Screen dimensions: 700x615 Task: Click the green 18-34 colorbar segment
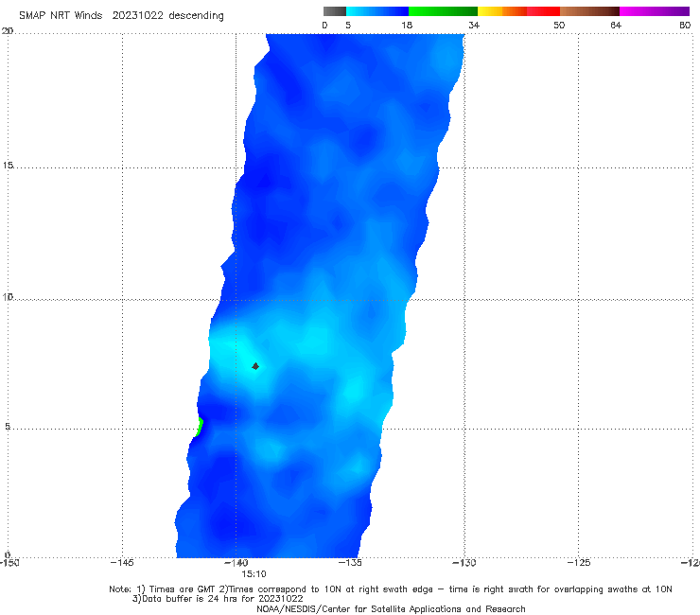(443, 11)
